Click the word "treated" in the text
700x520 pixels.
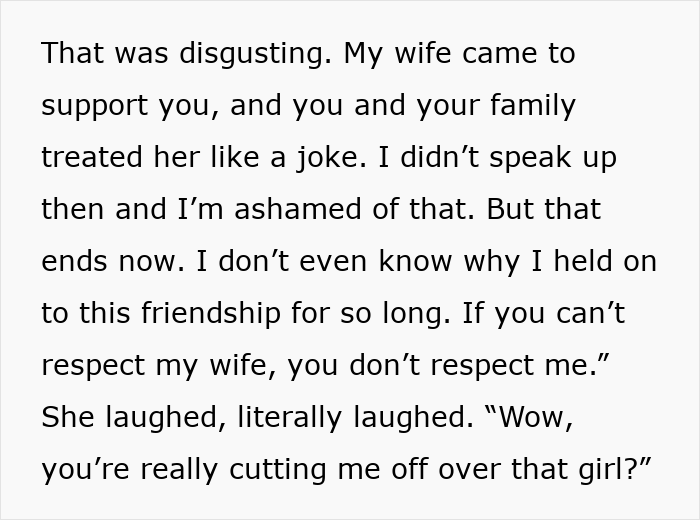pyautogui.click(x=91, y=157)
